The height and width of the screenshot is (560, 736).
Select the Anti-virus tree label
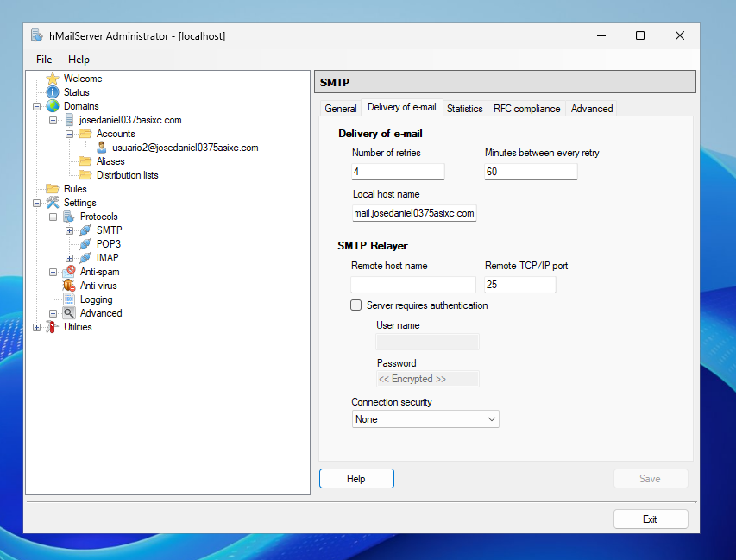click(x=98, y=286)
